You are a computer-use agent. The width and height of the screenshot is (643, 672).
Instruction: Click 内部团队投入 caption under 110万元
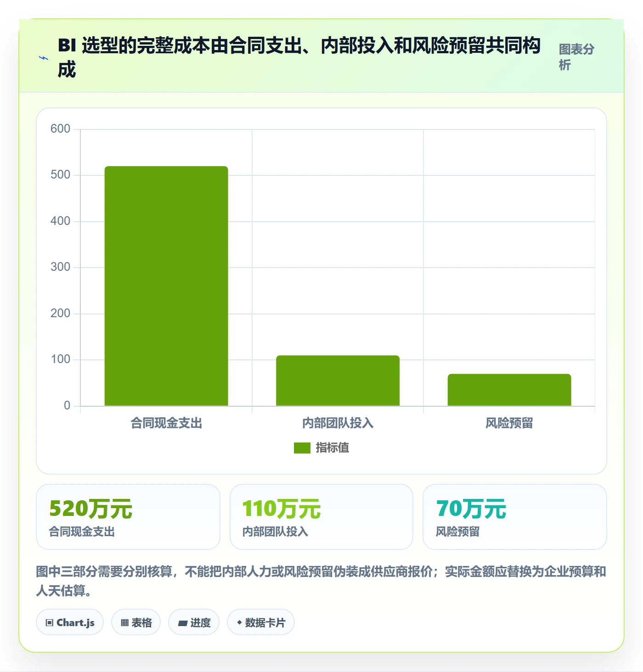tap(275, 532)
